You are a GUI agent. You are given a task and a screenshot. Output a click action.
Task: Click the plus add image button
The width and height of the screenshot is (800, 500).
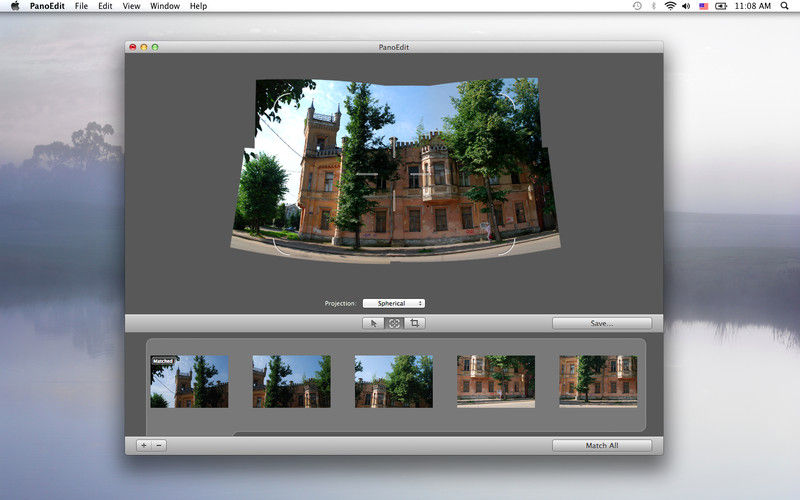tap(144, 445)
